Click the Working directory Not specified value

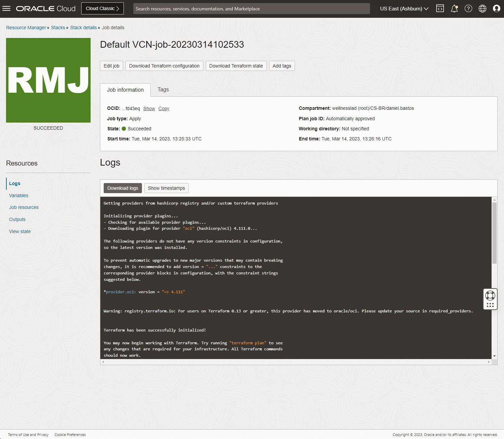(355, 129)
